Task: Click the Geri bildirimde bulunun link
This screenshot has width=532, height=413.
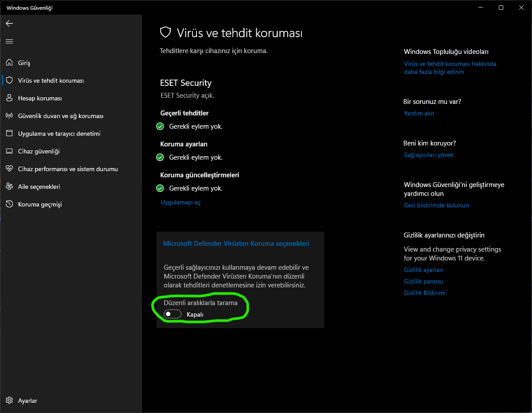Action: pyautogui.click(x=436, y=206)
